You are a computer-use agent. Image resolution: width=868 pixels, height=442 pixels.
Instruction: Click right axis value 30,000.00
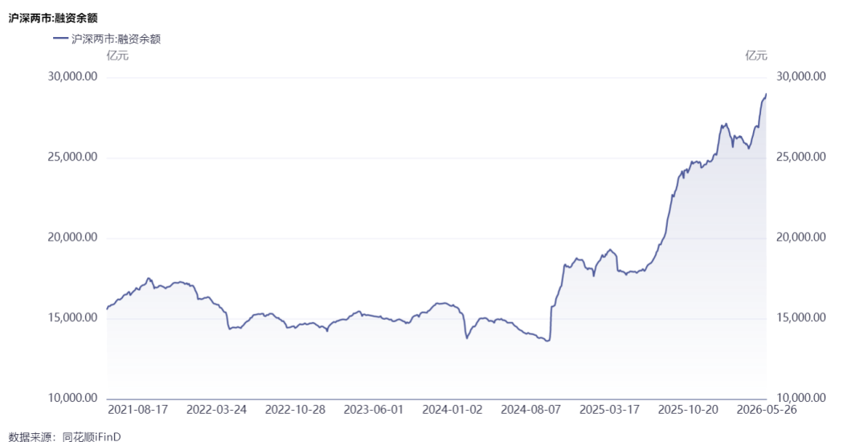801,76
